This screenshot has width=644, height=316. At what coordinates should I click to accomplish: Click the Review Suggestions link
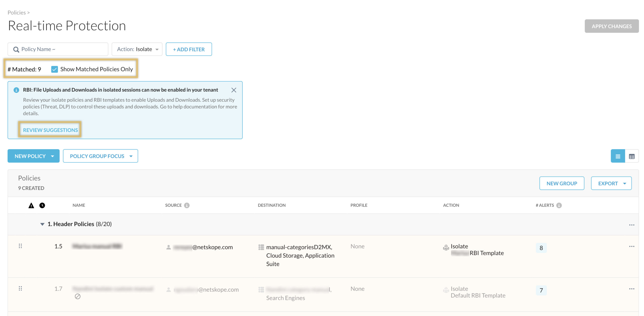(50, 130)
